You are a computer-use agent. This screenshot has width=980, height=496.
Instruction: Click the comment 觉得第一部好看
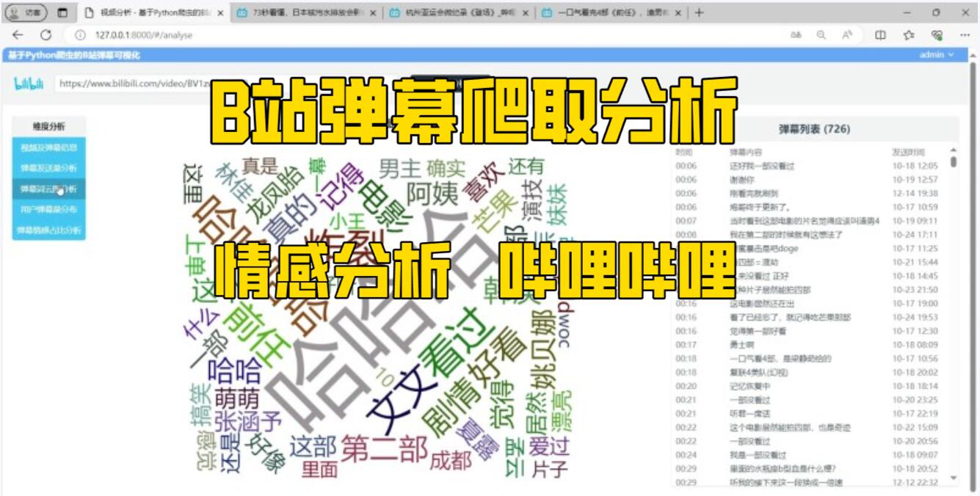coord(758,331)
